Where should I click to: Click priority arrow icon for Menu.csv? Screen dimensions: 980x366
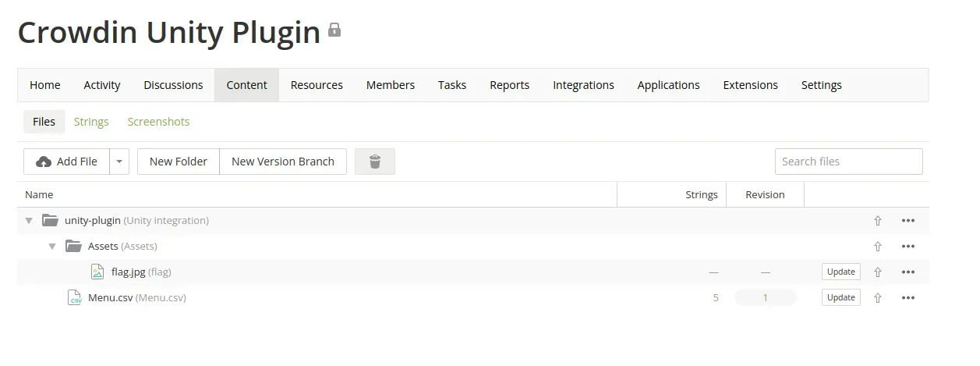tap(878, 298)
